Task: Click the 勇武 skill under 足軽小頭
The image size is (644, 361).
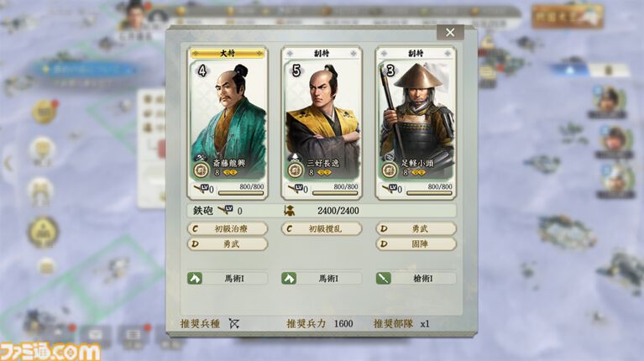Action: tap(416, 228)
